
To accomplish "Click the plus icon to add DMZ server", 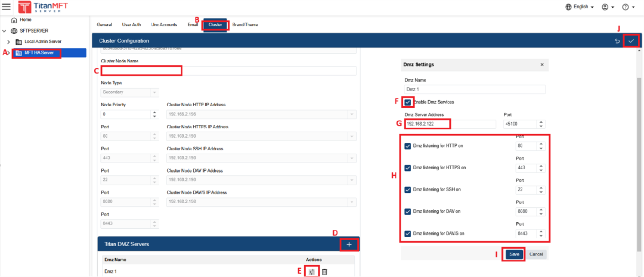I will tap(349, 244).
